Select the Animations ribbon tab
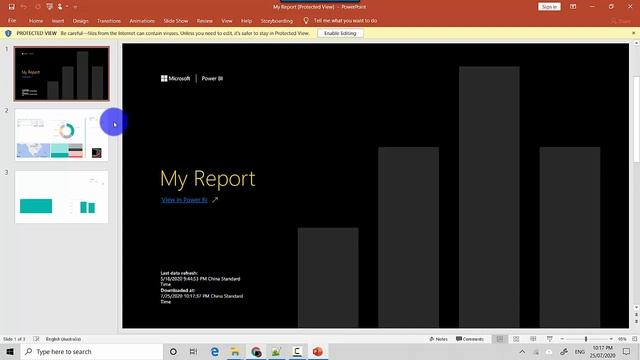This screenshot has height=360, width=640. tap(142, 20)
